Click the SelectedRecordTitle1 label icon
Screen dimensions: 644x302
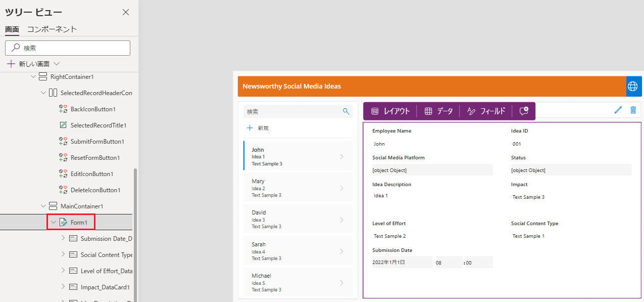click(x=63, y=125)
